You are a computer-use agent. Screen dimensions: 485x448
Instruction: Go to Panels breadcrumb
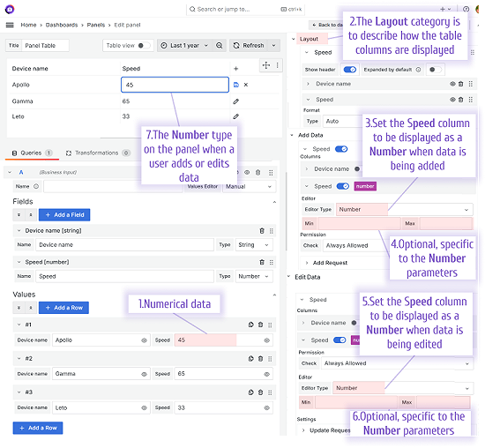[96, 25]
